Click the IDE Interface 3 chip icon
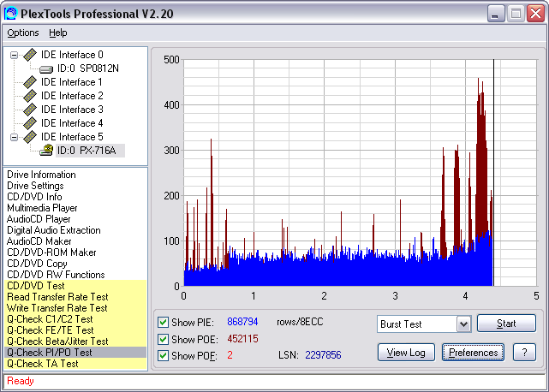Viewport: 549px width, 392px height. point(30,110)
